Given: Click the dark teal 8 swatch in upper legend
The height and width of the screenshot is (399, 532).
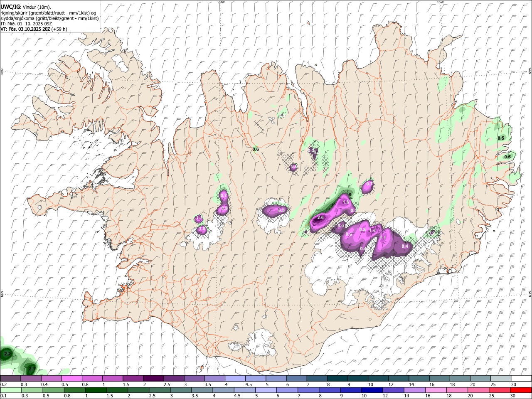Looking at the screenshot, I should (337, 378).
